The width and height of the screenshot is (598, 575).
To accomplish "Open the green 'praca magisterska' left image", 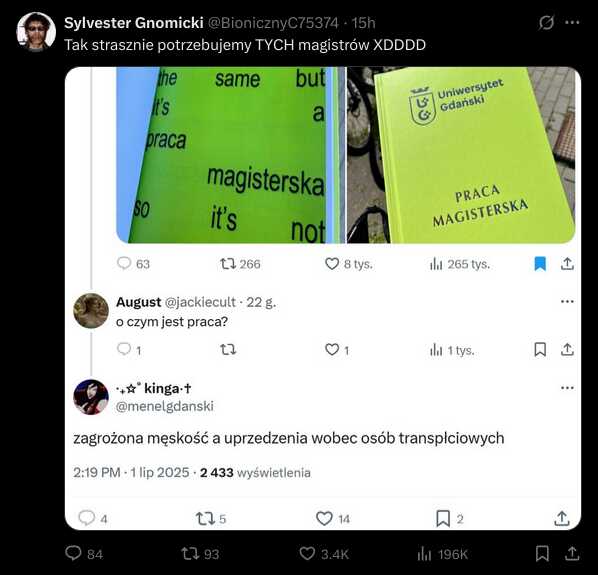I will pyautogui.click(x=231, y=155).
